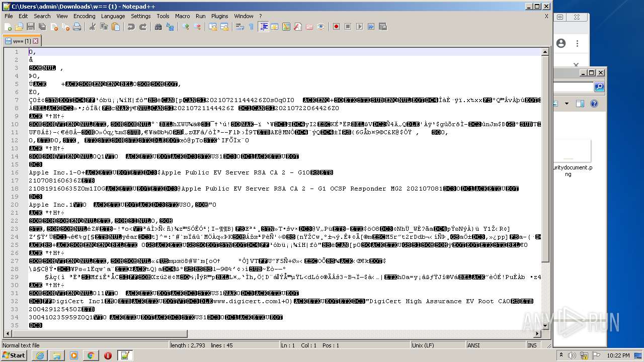Stop macro recording
Image resolution: width=644 pixels, height=362 pixels.
pyautogui.click(x=348, y=27)
